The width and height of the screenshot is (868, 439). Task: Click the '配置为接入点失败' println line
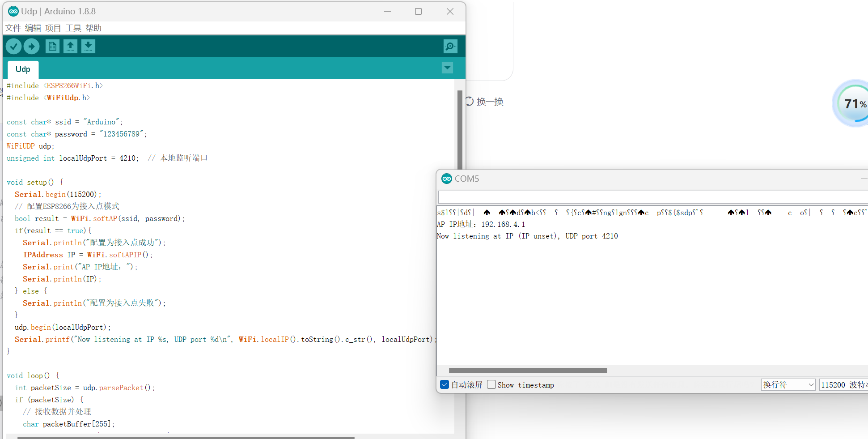pyautogui.click(x=94, y=303)
